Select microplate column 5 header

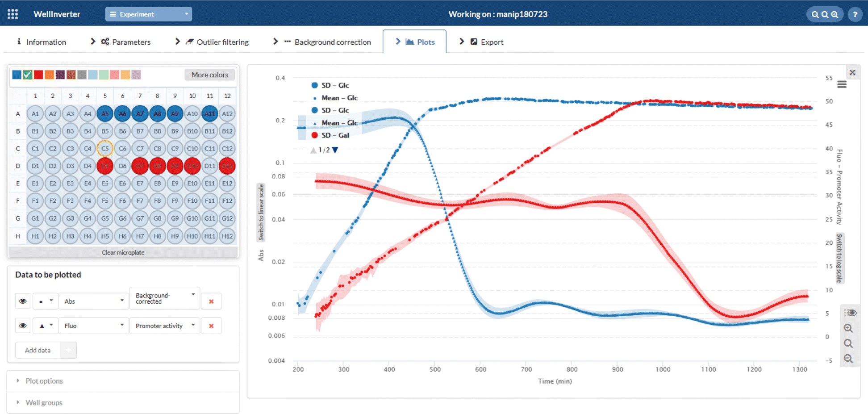[x=105, y=96]
